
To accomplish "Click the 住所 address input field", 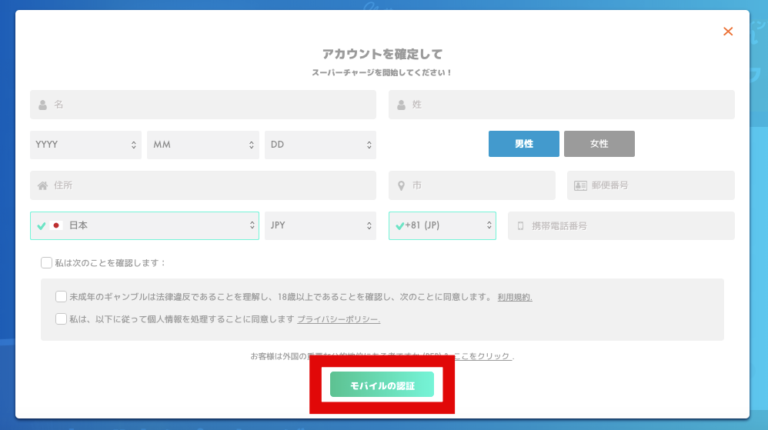I will click(x=203, y=185).
